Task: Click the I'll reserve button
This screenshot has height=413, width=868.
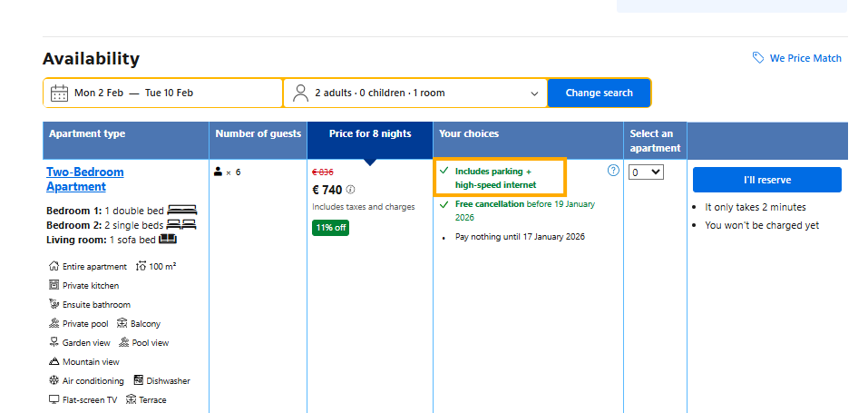Action: click(x=766, y=180)
